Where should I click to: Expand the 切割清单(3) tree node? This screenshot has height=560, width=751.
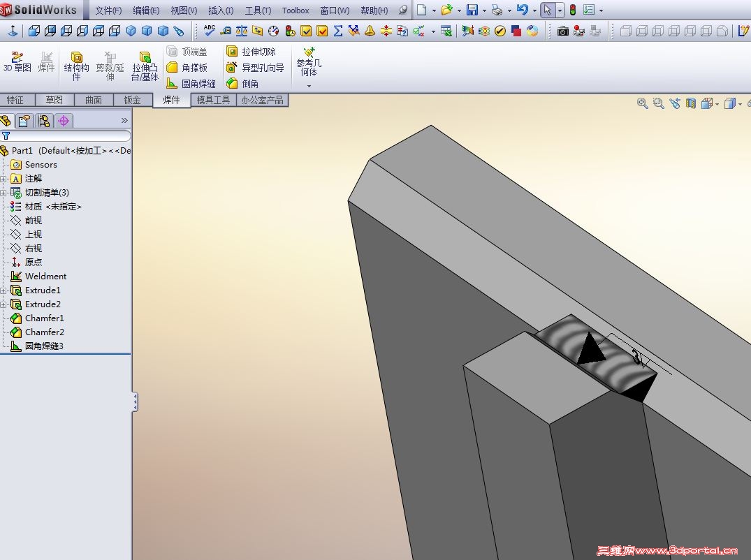pos(3,193)
